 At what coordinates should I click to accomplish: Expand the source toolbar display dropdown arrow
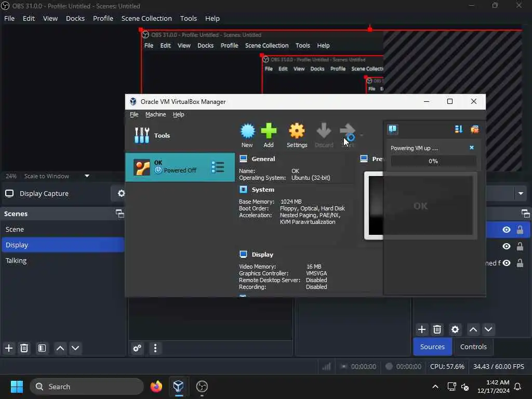tap(521, 193)
